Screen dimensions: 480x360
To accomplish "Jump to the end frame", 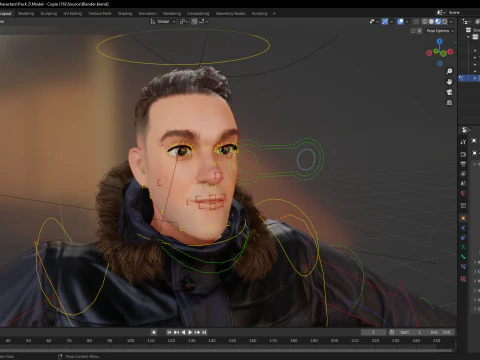I will 204,332.
